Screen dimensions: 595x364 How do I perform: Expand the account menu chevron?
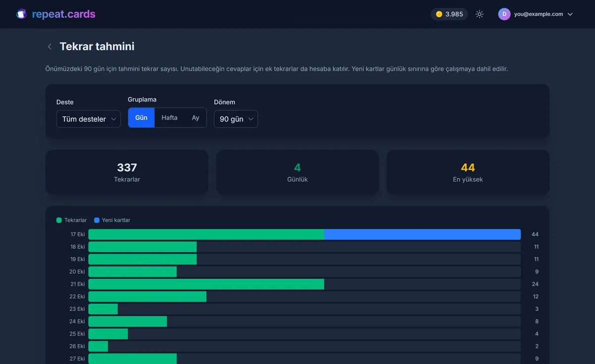click(570, 14)
